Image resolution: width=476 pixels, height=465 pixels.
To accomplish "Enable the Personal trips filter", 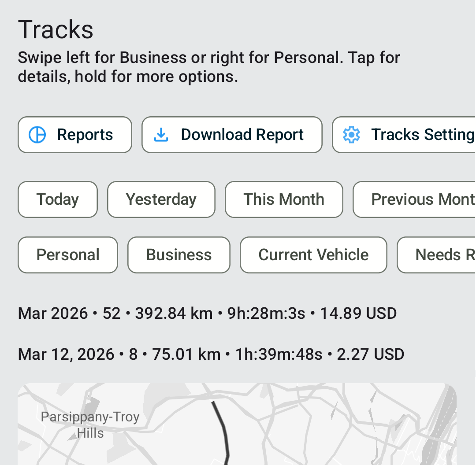I will coord(67,255).
